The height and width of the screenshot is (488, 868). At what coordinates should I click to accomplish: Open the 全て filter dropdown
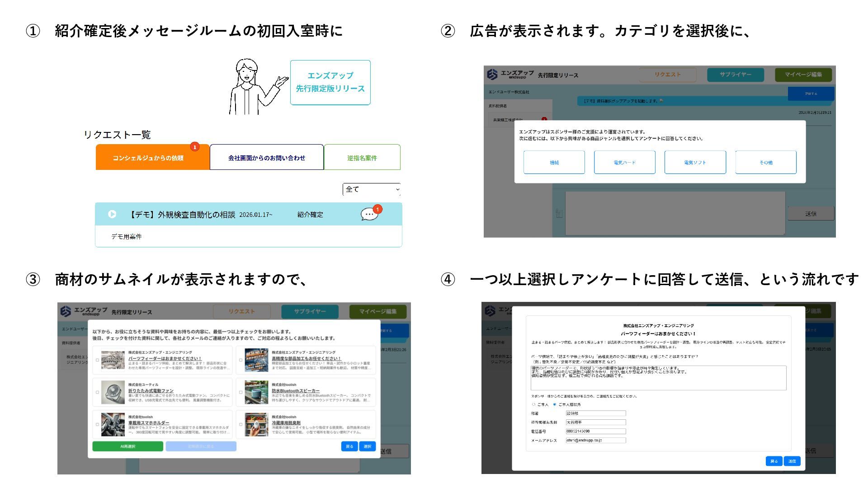(371, 189)
